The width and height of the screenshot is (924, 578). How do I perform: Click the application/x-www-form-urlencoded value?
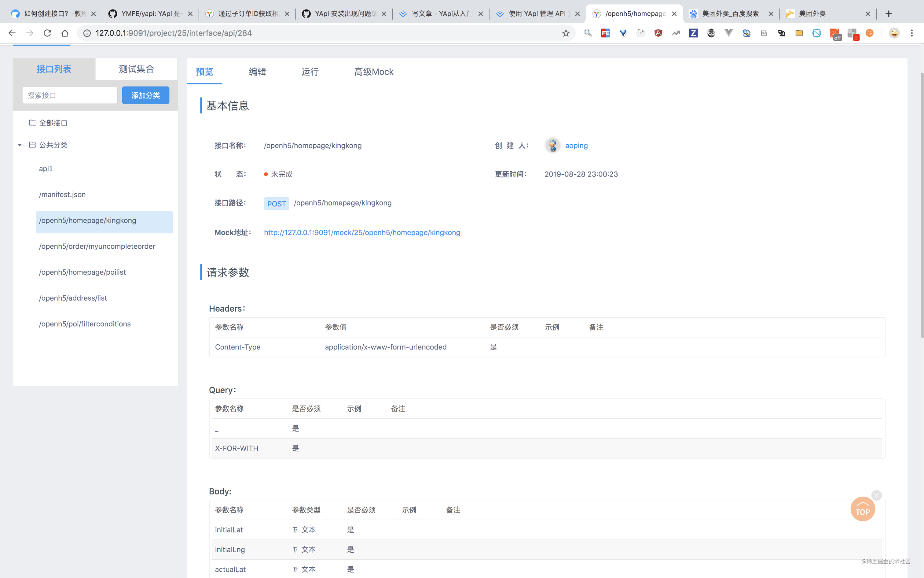tap(386, 347)
